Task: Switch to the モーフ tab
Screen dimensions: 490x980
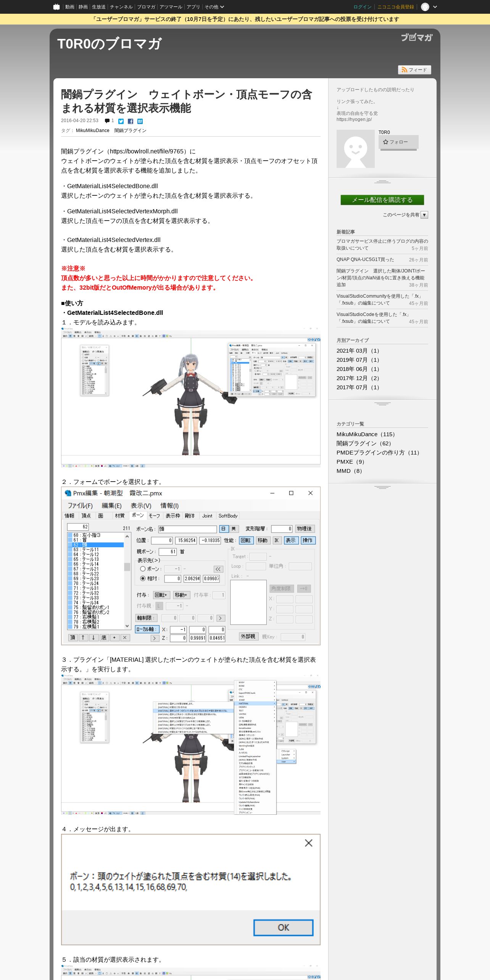Action: pyautogui.click(x=154, y=516)
